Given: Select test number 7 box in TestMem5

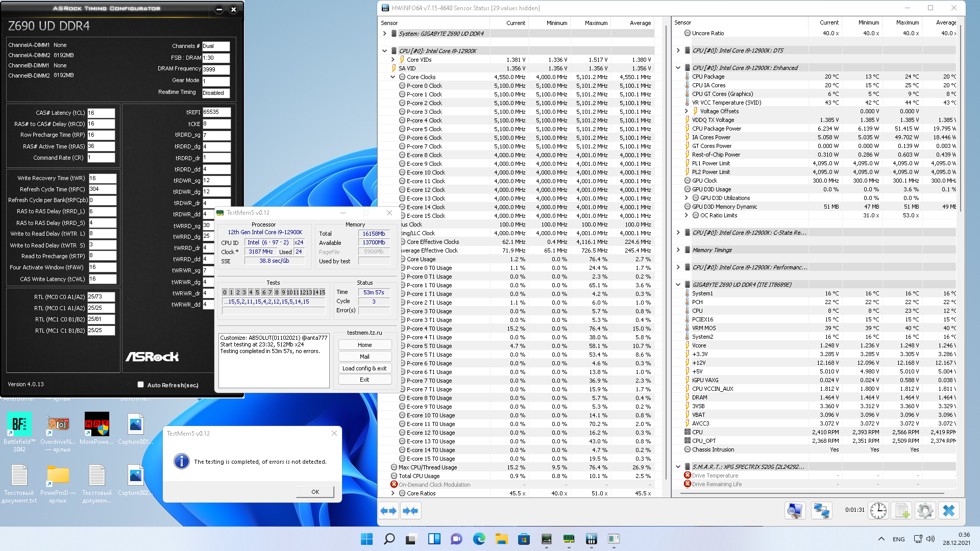Looking at the screenshot, I should [271, 292].
